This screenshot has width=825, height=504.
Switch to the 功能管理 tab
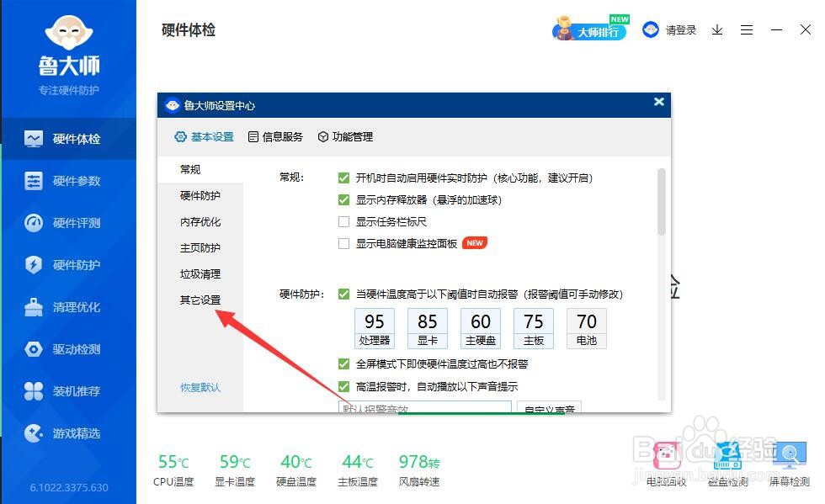tap(346, 137)
